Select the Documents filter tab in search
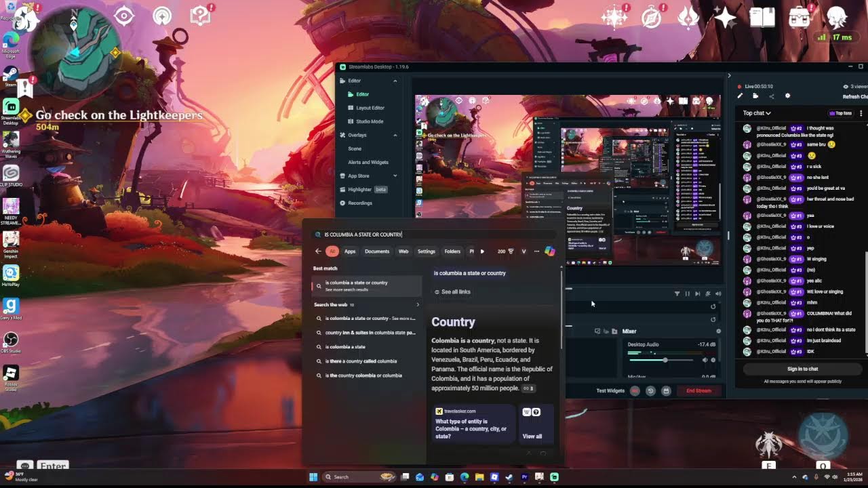The height and width of the screenshot is (488, 868). (x=377, y=251)
